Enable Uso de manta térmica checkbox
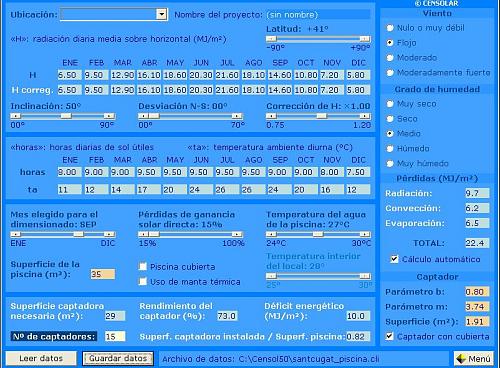The height and width of the screenshot is (368, 500). [x=143, y=281]
